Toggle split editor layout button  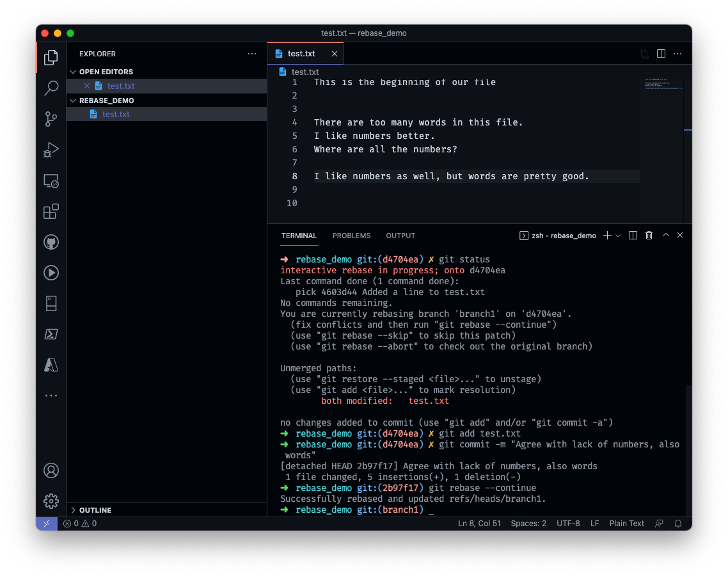click(661, 54)
